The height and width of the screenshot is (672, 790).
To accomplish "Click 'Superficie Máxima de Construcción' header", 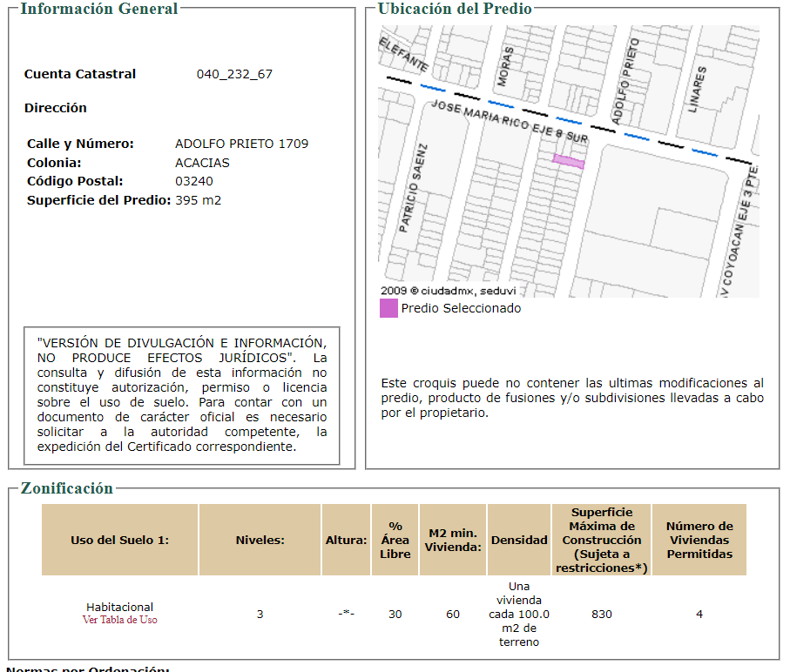I will click(x=602, y=540).
